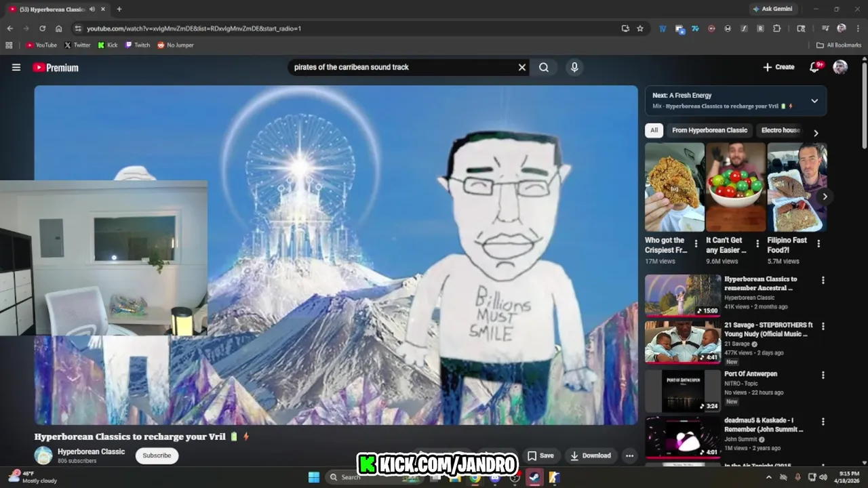868x488 pixels.
Task: Click the page vertical scrollbar
Action: [x=864, y=105]
